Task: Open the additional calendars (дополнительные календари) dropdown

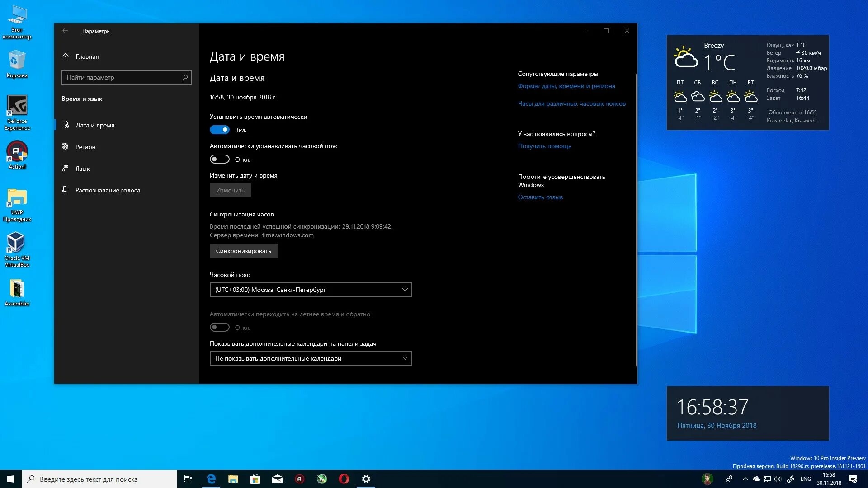Action: (x=311, y=358)
